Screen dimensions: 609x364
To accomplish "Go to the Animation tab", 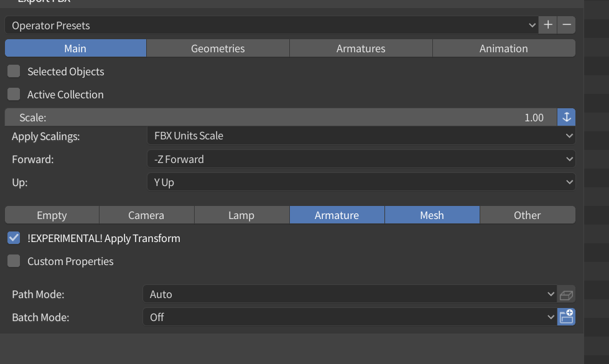I will tap(504, 49).
